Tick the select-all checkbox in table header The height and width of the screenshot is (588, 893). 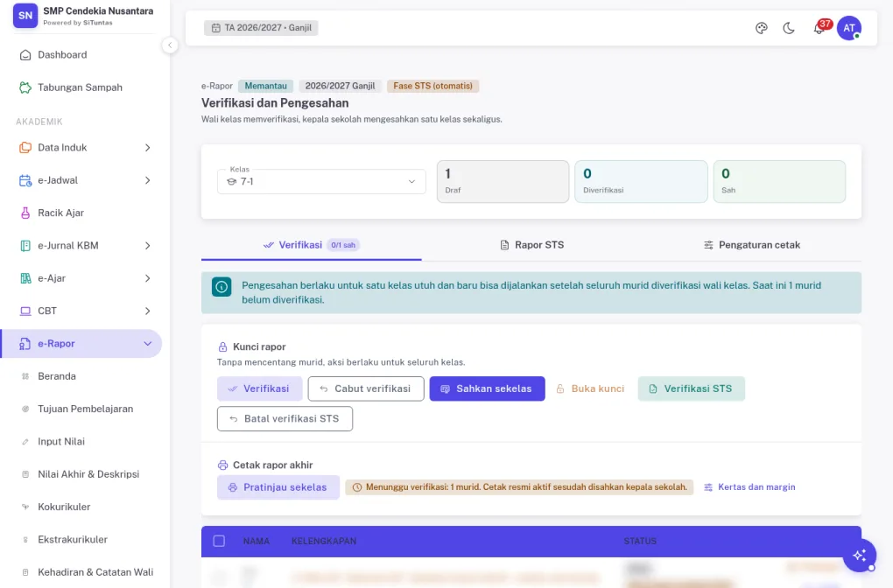[219, 541]
